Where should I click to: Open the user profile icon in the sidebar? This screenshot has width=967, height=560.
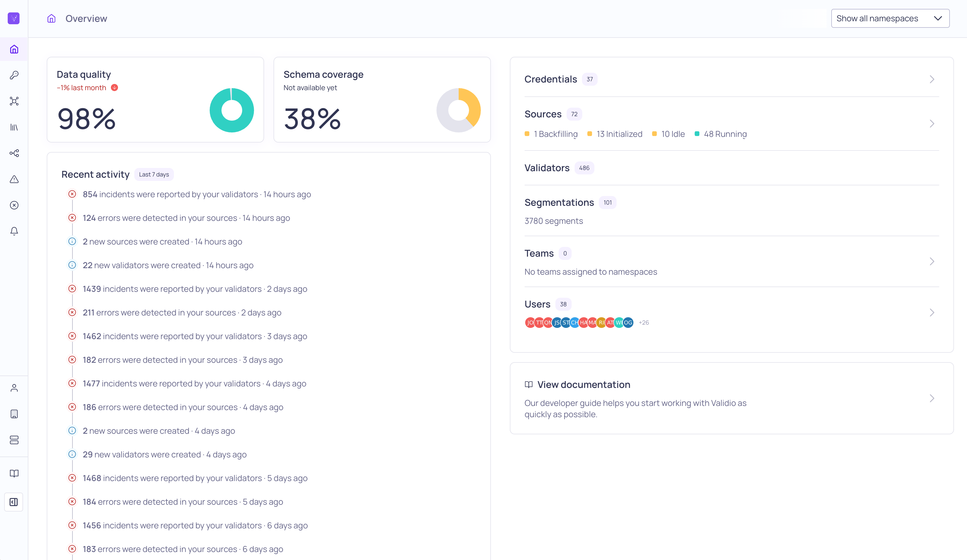pyautogui.click(x=14, y=388)
